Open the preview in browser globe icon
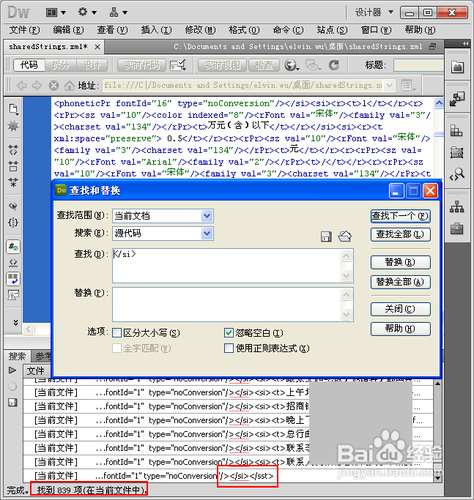 (x=291, y=65)
